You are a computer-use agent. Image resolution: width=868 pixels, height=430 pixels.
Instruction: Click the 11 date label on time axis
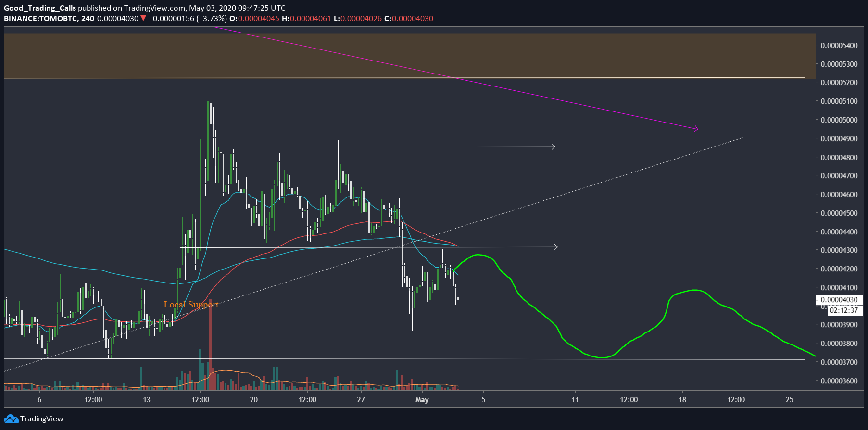[575, 400]
